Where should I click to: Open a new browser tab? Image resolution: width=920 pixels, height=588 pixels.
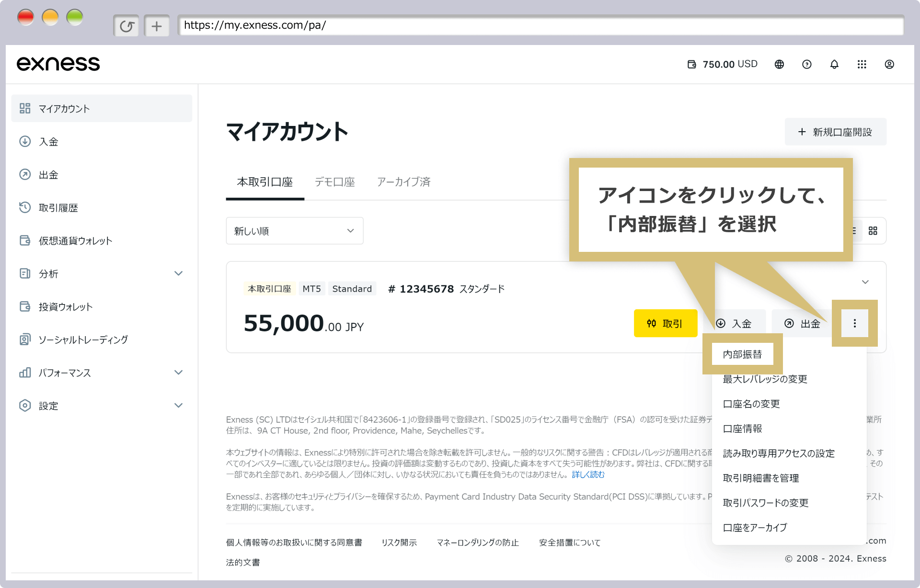tap(157, 26)
